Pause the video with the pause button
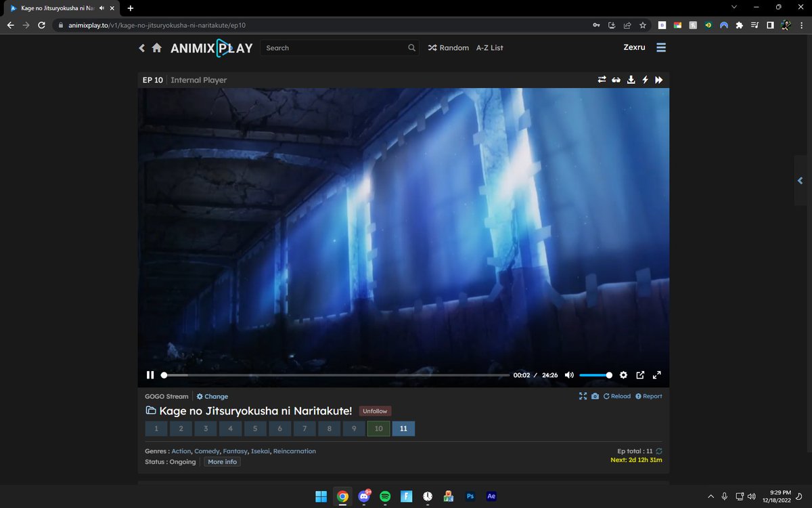This screenshot has height=508, width=812. click(x=150, y=375)
